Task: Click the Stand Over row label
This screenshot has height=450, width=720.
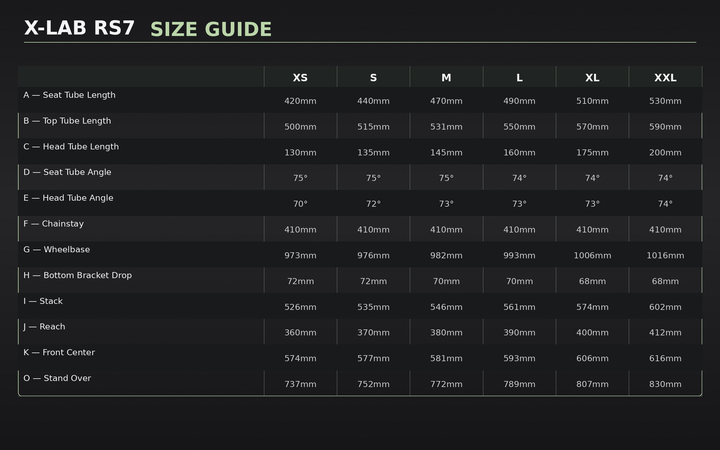Action: (x=57, y=378)
